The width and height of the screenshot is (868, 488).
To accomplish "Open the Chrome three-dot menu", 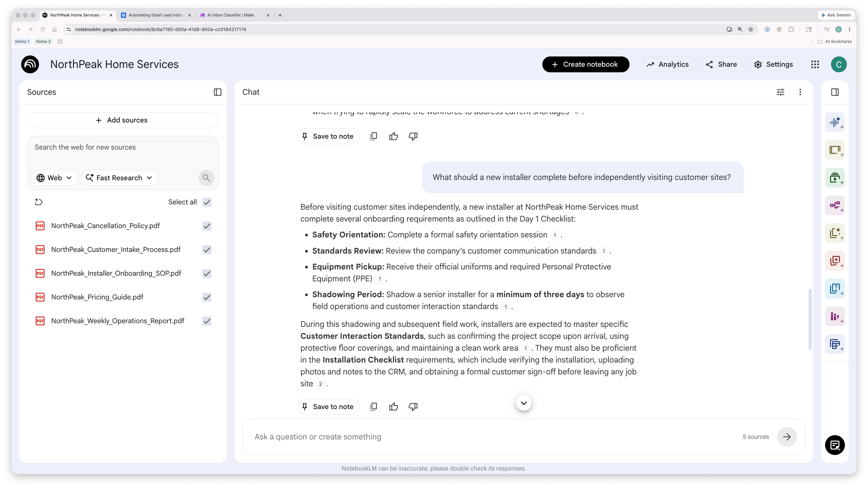I will tap(850, 29).
